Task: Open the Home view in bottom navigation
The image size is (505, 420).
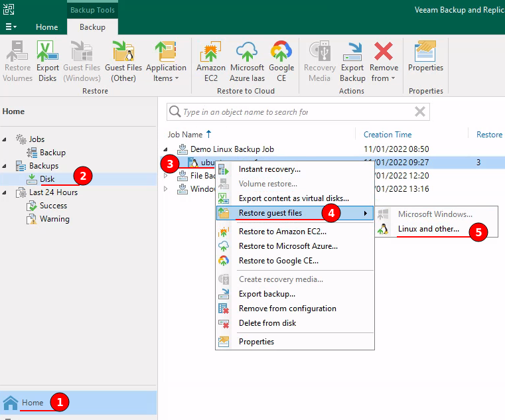Action: pyautogui.click(x=78, y=403)
